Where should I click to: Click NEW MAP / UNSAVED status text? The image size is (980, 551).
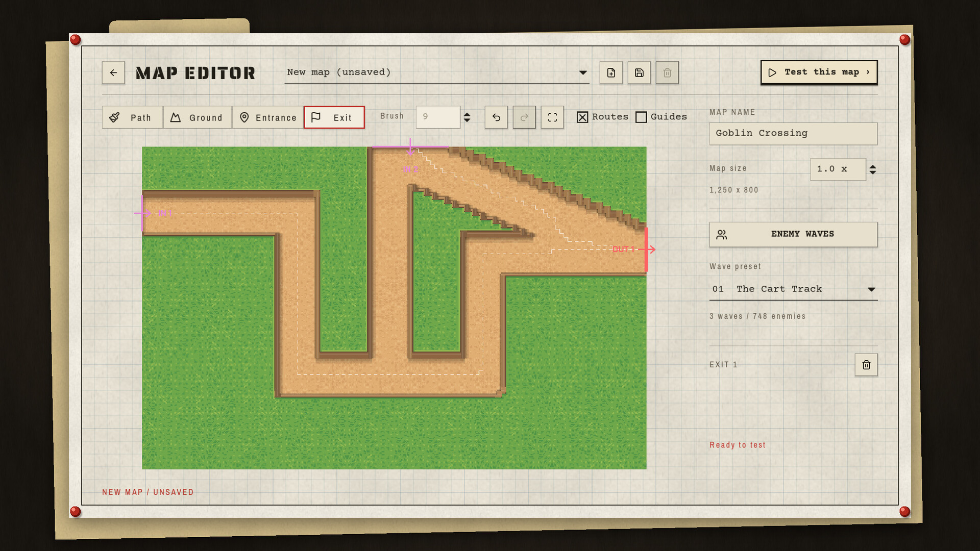pos(148,492)
